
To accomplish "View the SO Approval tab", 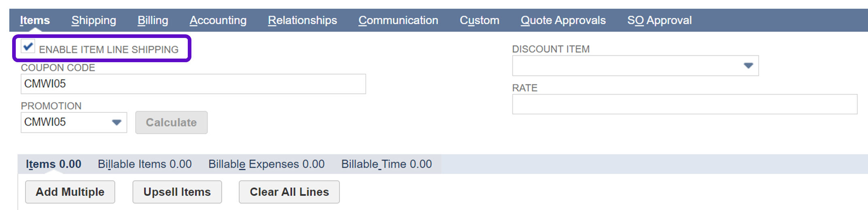I will (659, 20).
